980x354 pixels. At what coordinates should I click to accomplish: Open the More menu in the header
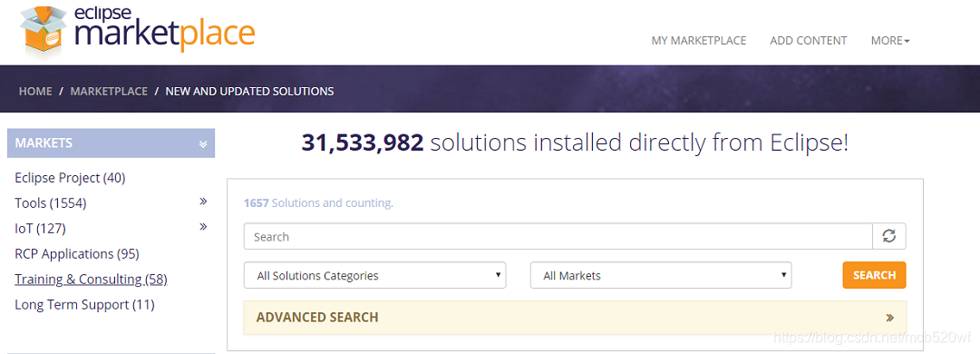pos(890,41)
